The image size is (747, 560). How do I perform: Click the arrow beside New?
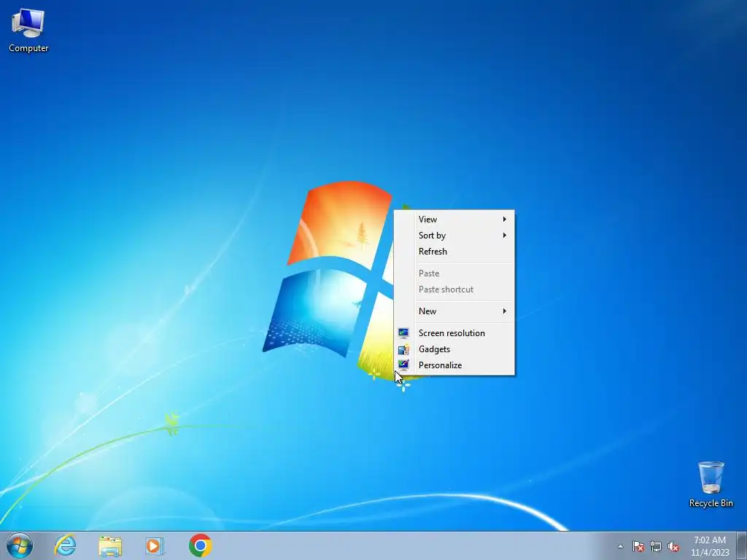(x=504, y=311)
